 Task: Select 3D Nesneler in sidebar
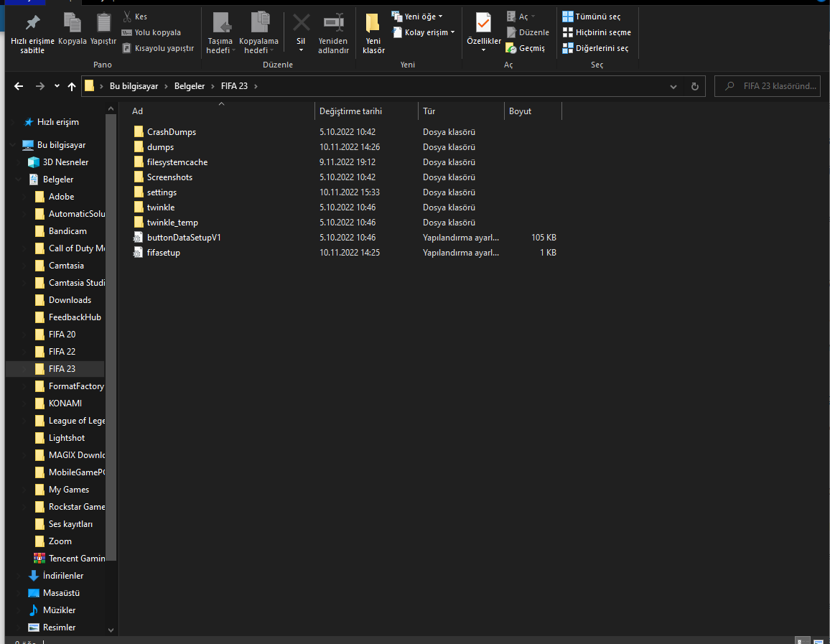click(65, 162)
